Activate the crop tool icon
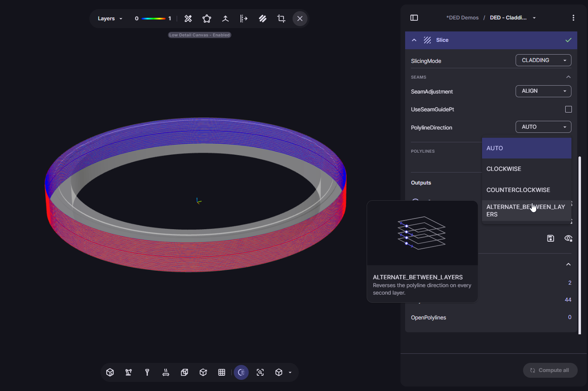Image resolution: width=588 pixels, height=391 pixels. [281, 19]
